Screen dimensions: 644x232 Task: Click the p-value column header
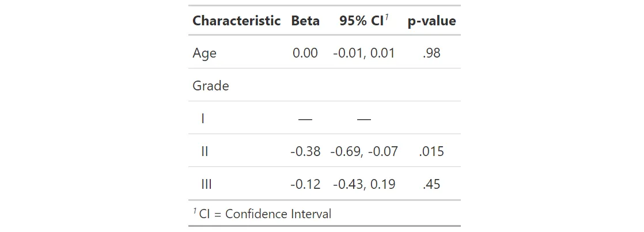[x=431, y=21]
